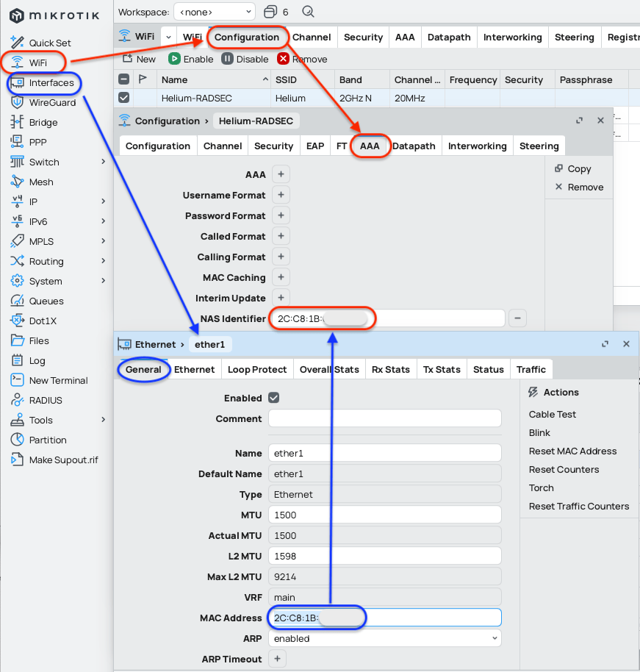Viewport: 640px width, 672px height.
Task: Click the search icon in top bar
Action: click(x=309, y=12)
